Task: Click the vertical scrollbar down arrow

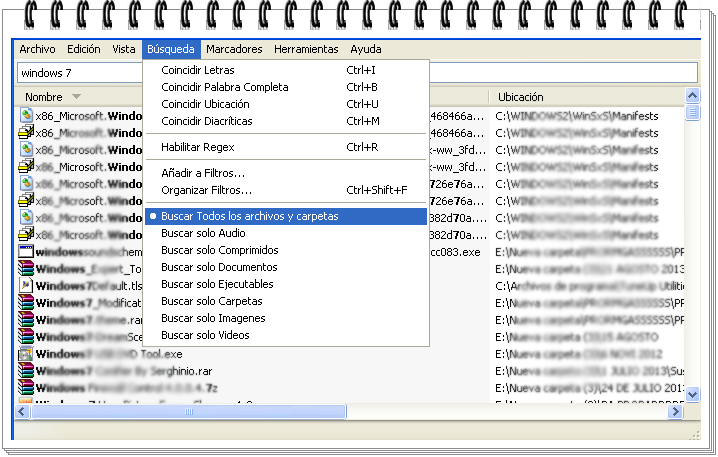Action: click(692, 394)
